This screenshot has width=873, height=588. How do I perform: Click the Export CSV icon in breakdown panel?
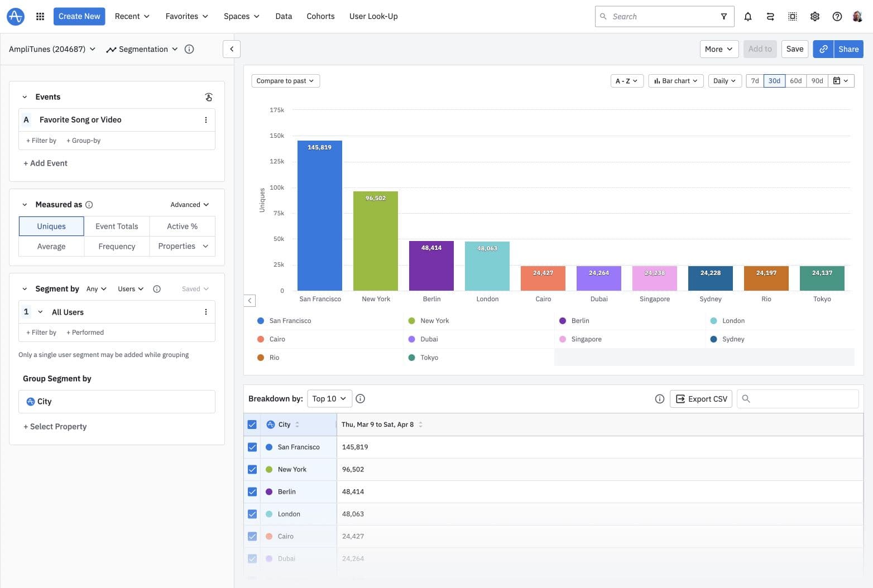pyautogui.click(x=680, y=398)
